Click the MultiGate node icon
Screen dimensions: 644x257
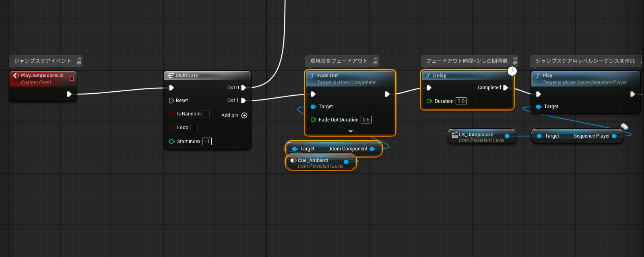[171, 75]
